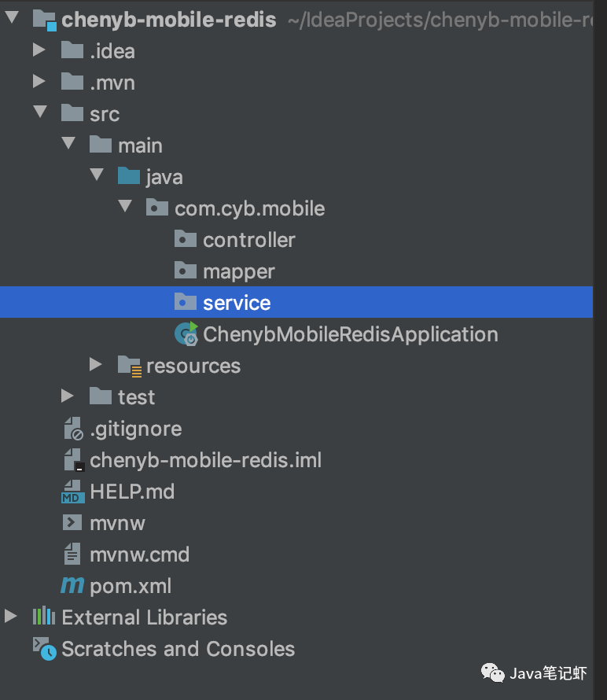Viewport: 607px width, 700px height.
Task: Click the module icon of chenyb-mobile-redis.iml
Action: pyautogui.click(x=72, y=459)
